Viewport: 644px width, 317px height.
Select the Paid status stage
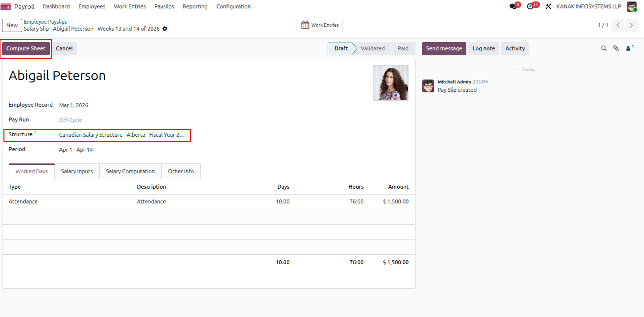pos(403,48)
